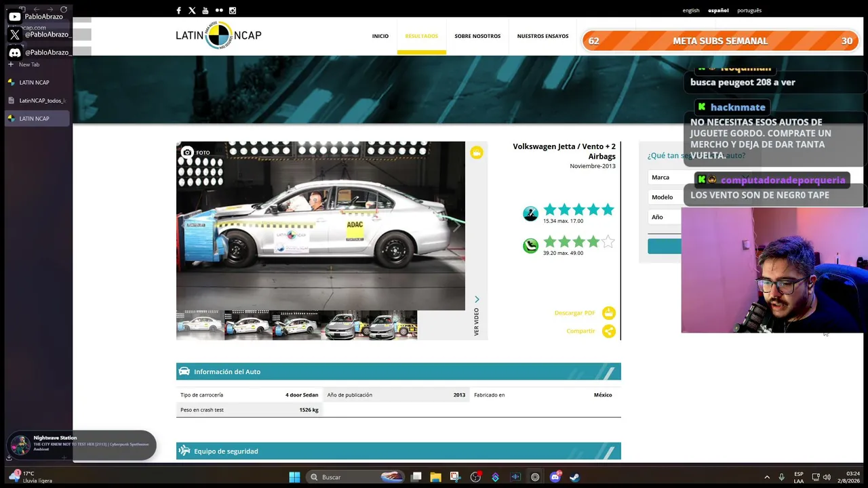Open File Explorer from the taskbar

click(435, 477)
